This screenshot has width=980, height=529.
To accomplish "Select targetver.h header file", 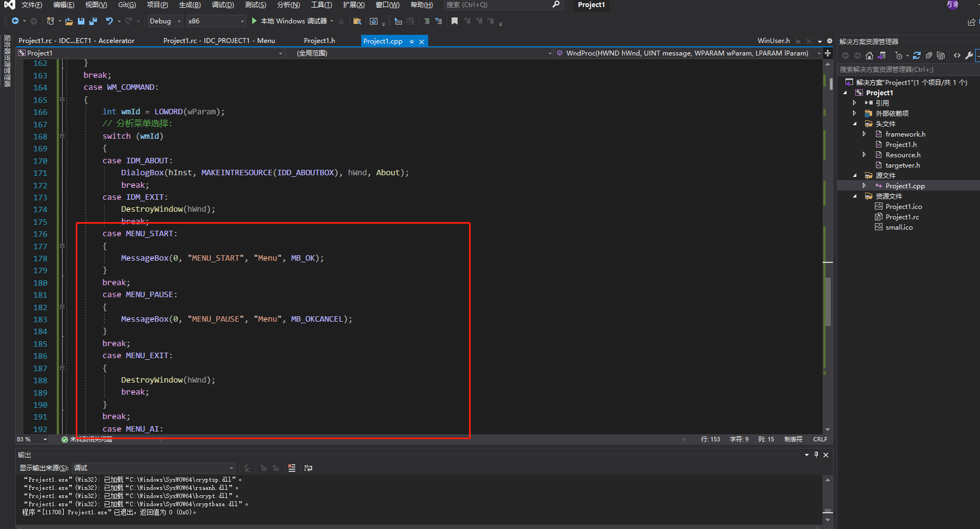I will [903, 165].
